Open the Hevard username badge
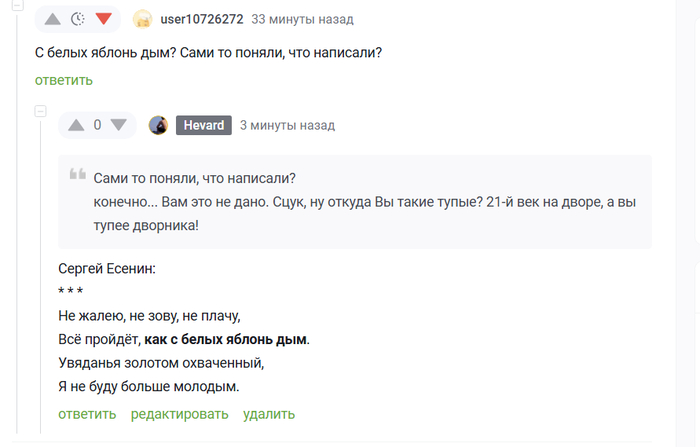Viewport: 700px width, 447px height. [204, 125]
